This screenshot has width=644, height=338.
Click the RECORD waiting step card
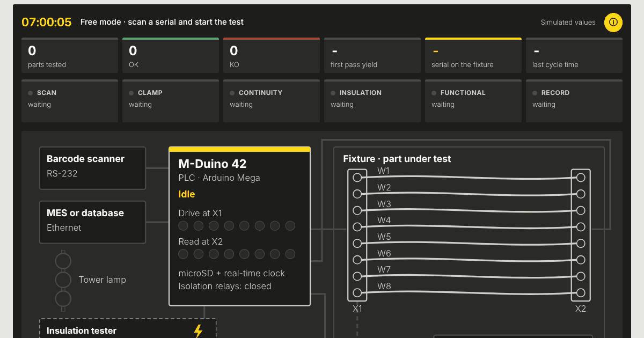[x=574, y=101]
